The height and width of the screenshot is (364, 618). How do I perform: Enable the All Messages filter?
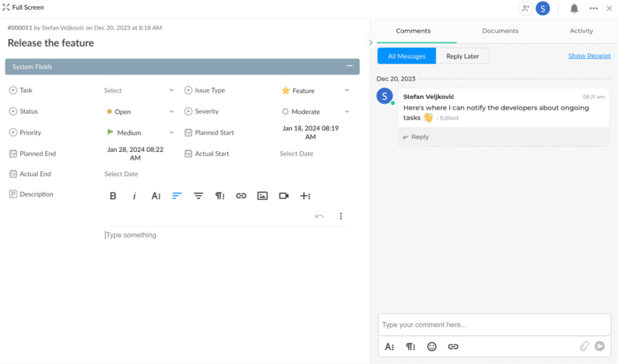point(406,55)
